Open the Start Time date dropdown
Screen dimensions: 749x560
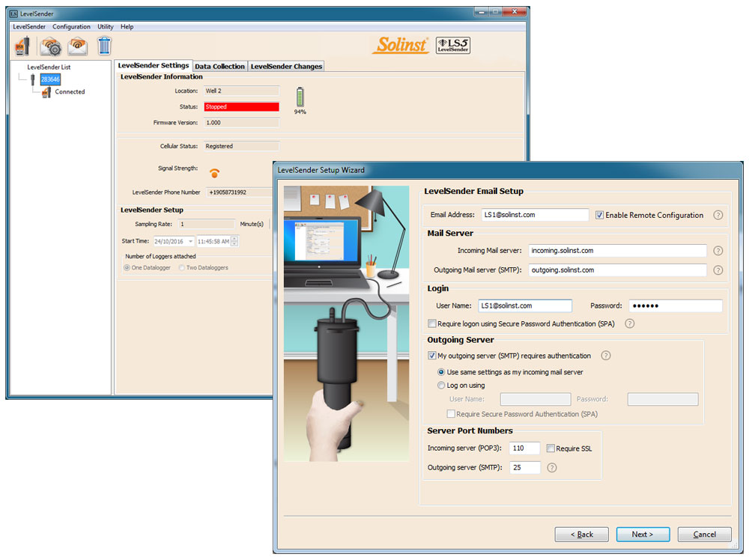click(190, 241)
